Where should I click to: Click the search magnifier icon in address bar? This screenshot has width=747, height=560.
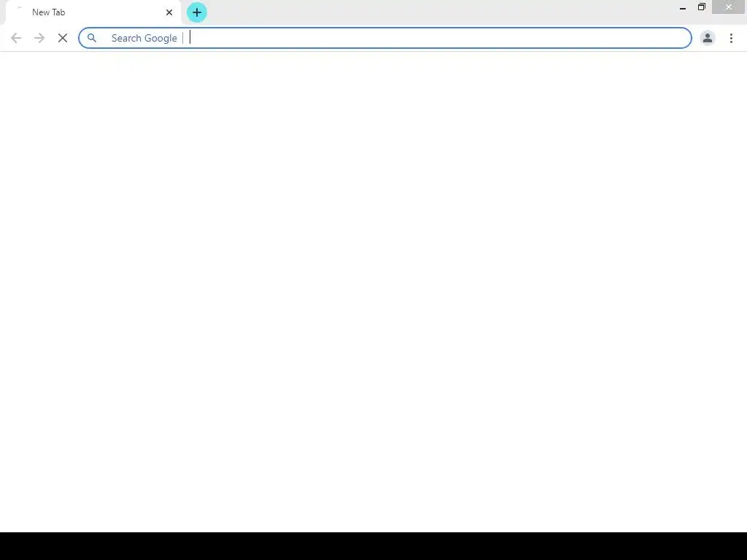[91, 38]
